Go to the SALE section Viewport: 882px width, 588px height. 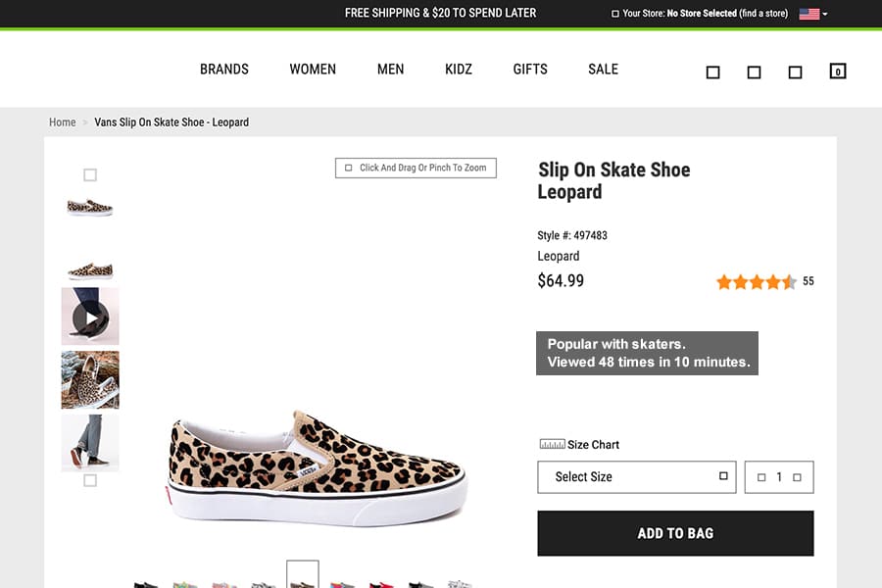tap(603, 70)
